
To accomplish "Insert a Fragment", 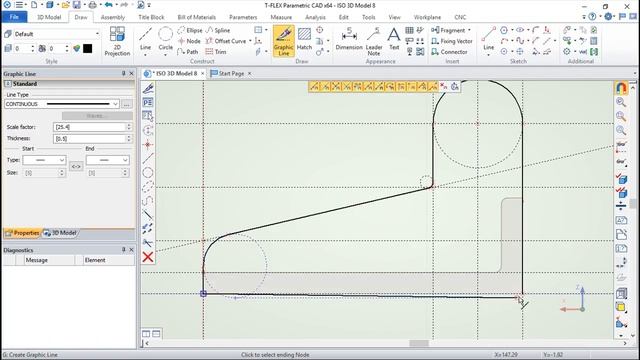I will coord(448,30).
